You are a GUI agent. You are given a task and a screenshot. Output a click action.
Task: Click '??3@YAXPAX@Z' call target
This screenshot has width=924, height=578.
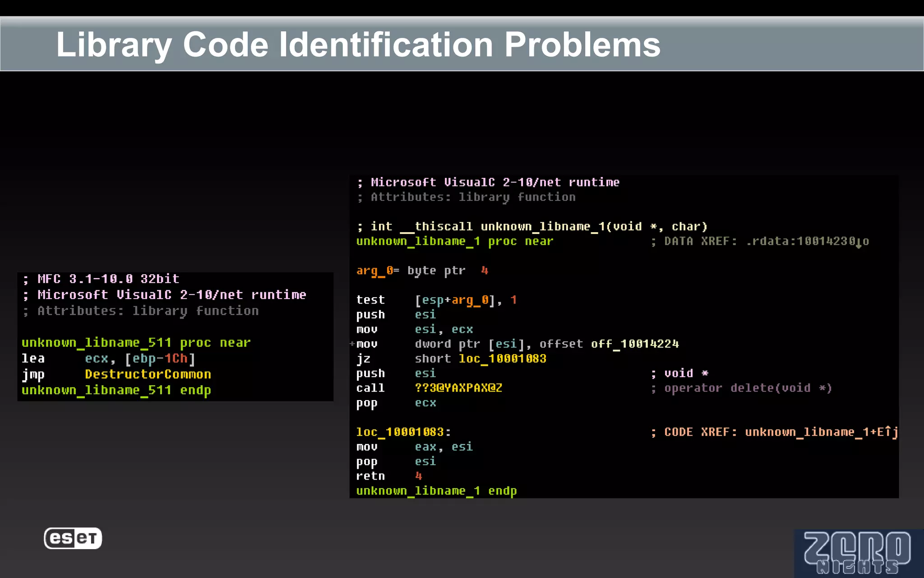[458, 388]
